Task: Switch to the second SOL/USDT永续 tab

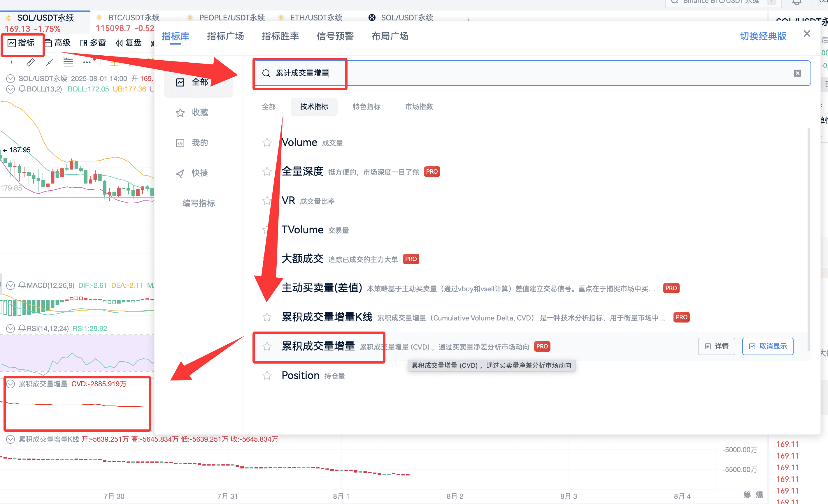Action: (407, 17)
